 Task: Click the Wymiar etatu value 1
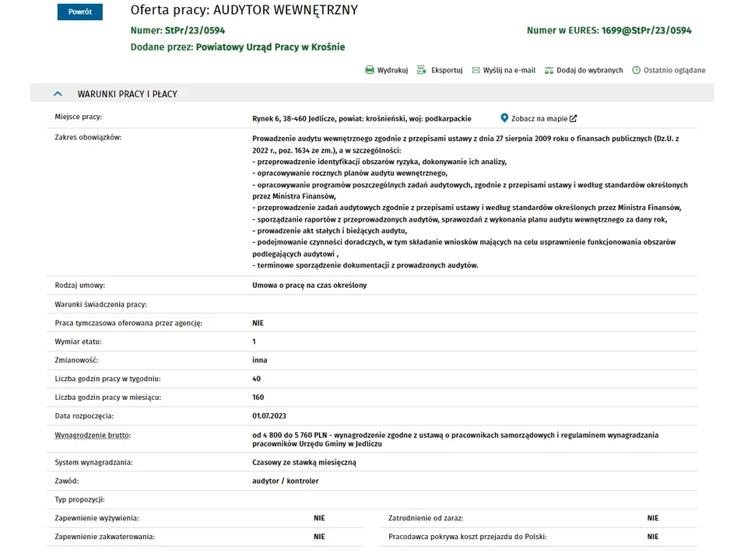[254, 341]
